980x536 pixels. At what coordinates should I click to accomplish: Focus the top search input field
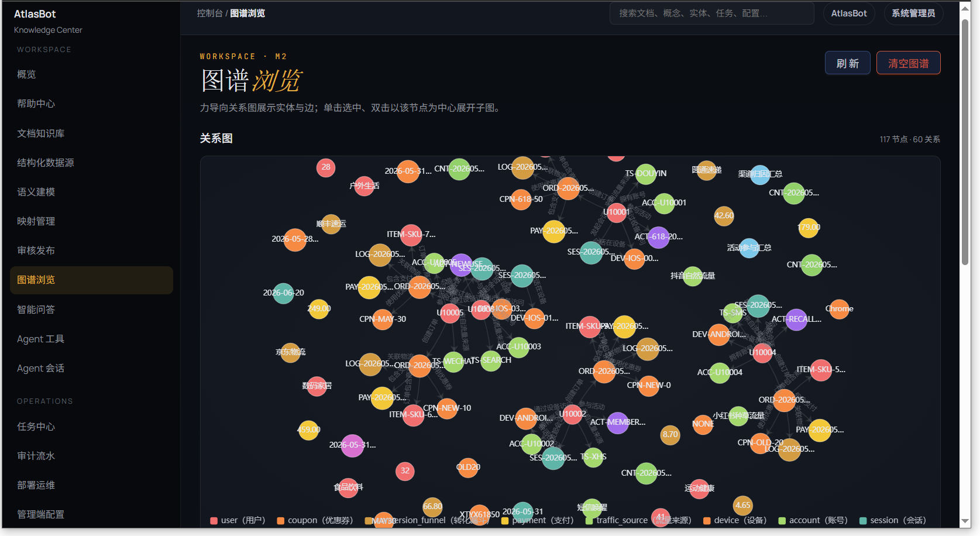711,13
